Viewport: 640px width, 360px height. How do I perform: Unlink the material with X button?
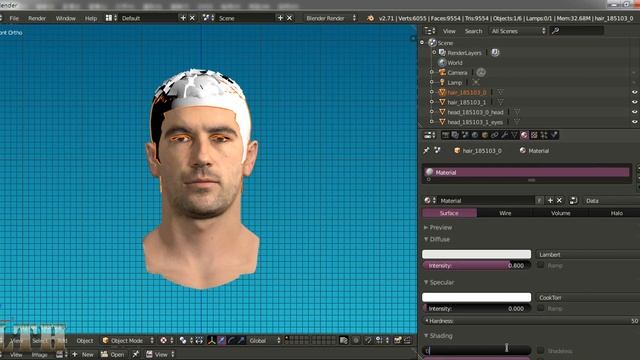(x=559, y=200)
